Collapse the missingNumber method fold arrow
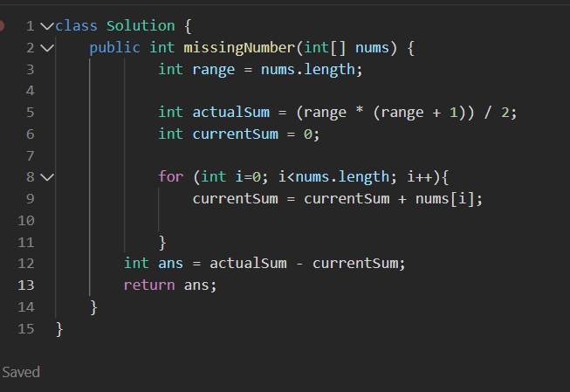 coord(47,48)
